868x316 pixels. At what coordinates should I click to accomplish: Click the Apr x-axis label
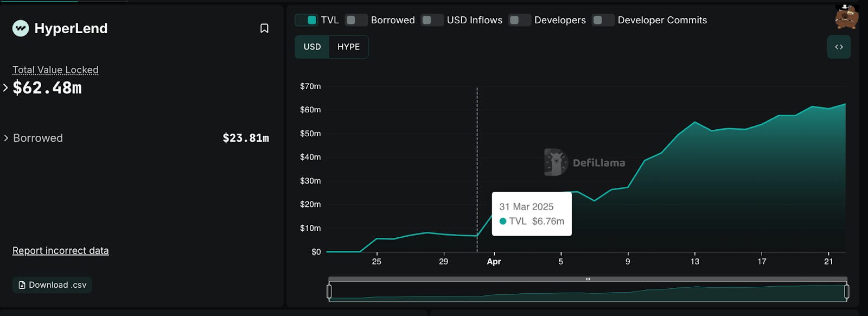pyautogui.click(x=494, y=262)
